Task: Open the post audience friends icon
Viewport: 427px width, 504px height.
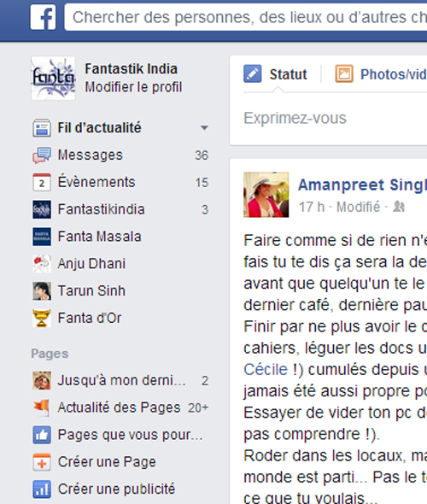Action: click(399, 207)
